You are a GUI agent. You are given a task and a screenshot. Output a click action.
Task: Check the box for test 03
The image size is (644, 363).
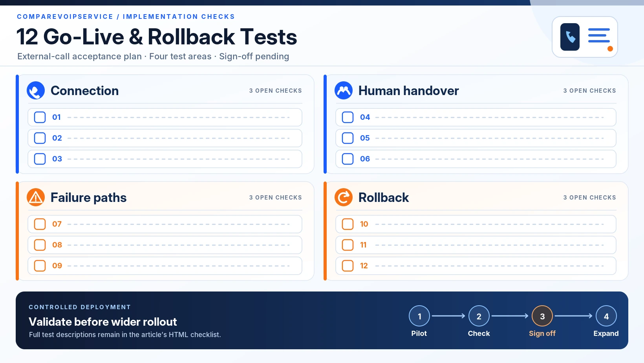pyautogui.click(x=40, y=159)
